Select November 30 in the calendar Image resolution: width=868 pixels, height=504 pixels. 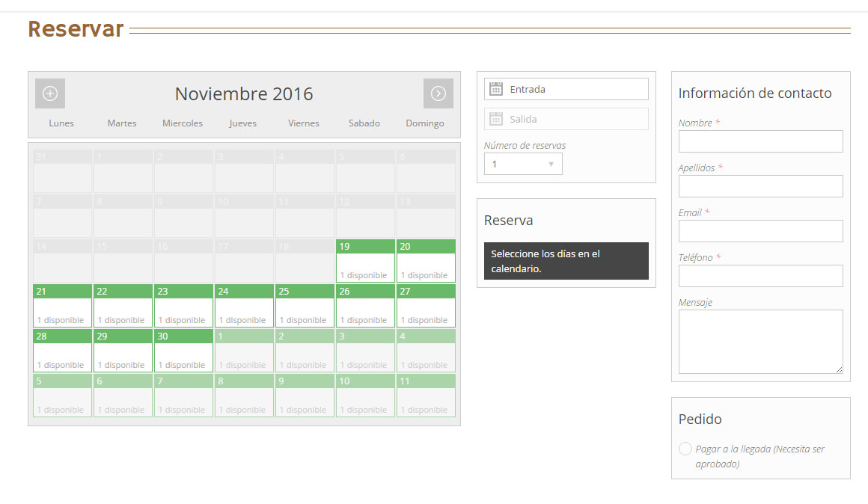184,351
